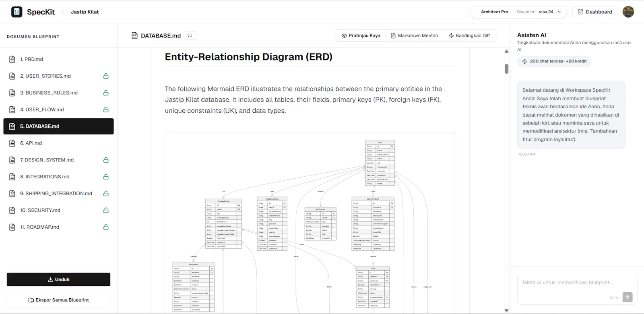The width and height of the screenshot is (644, 314).
Task: Click the file icon for 10. SECURITY.md
Action: point(12,210)
